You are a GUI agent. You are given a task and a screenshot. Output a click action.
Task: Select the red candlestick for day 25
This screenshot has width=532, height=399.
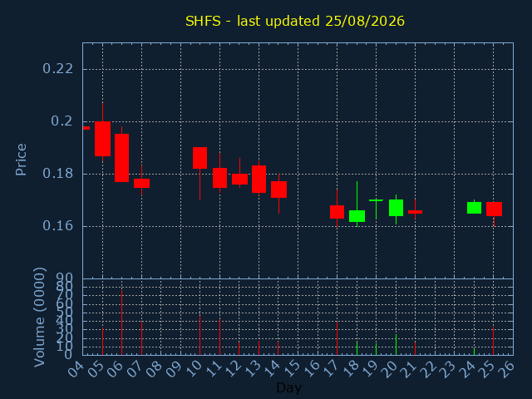(x=494, y=209)
